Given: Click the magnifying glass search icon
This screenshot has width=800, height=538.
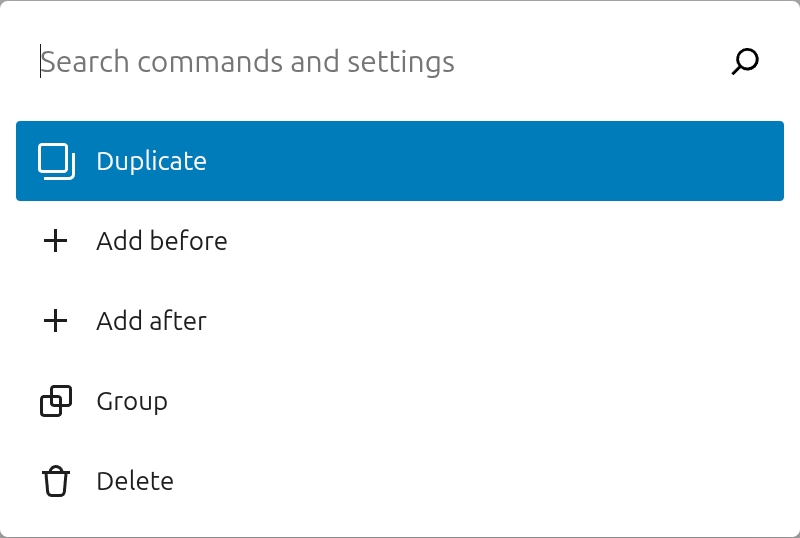Looking at the screenshot, I should click(x=745, y=62).
